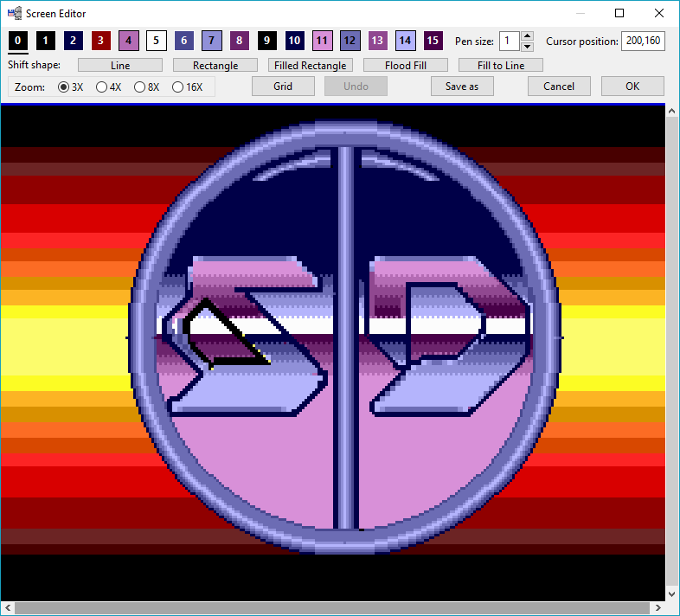This screenshot has width=680, height=616.
Task: Pick the dark red color 3
Action: tap(100, 41)
